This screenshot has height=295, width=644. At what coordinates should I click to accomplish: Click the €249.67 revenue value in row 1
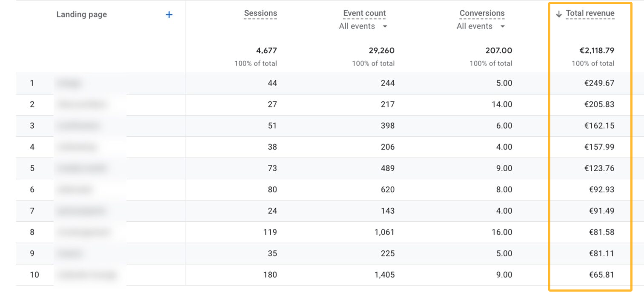click(x=600, y=83)
